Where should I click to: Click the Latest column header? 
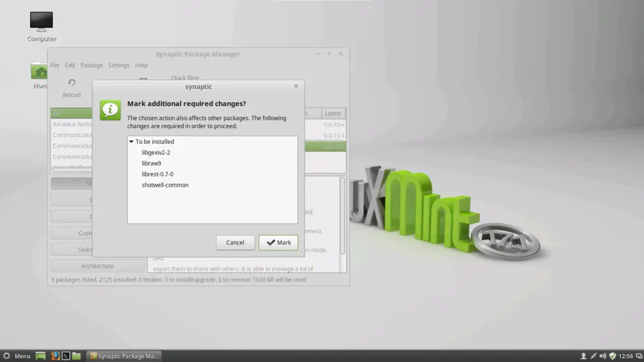(x=333, y=113)
